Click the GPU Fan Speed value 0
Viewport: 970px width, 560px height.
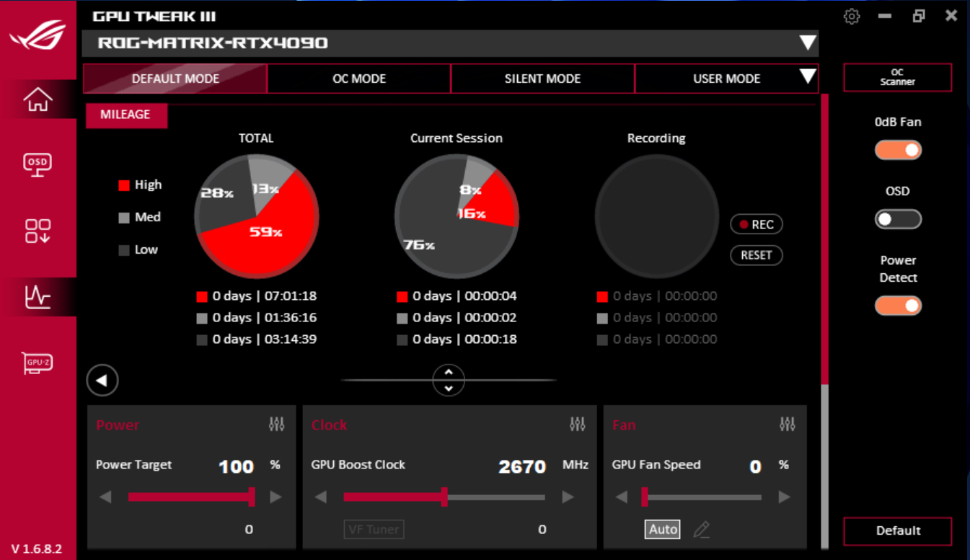tap(755, 466)
